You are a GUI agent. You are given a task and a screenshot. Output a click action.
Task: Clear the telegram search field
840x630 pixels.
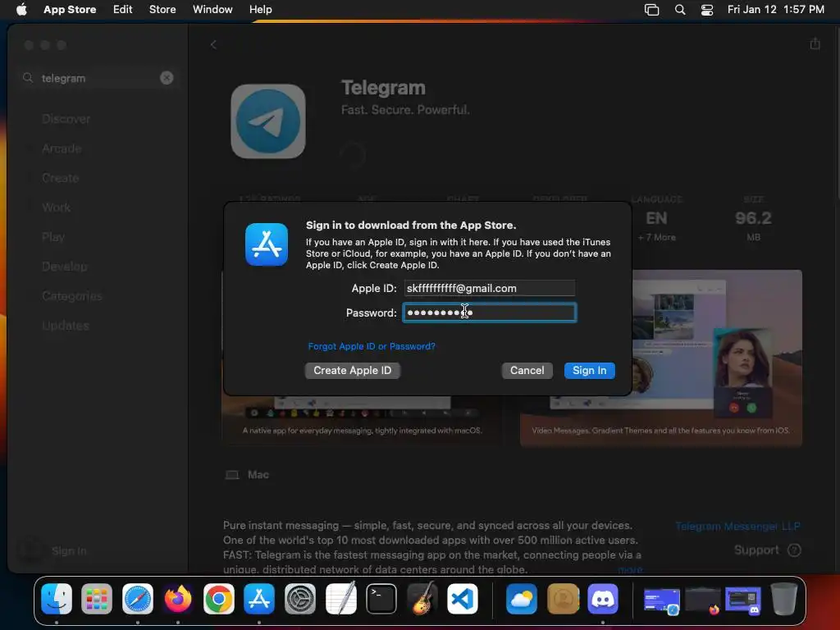tap(167, 78)
